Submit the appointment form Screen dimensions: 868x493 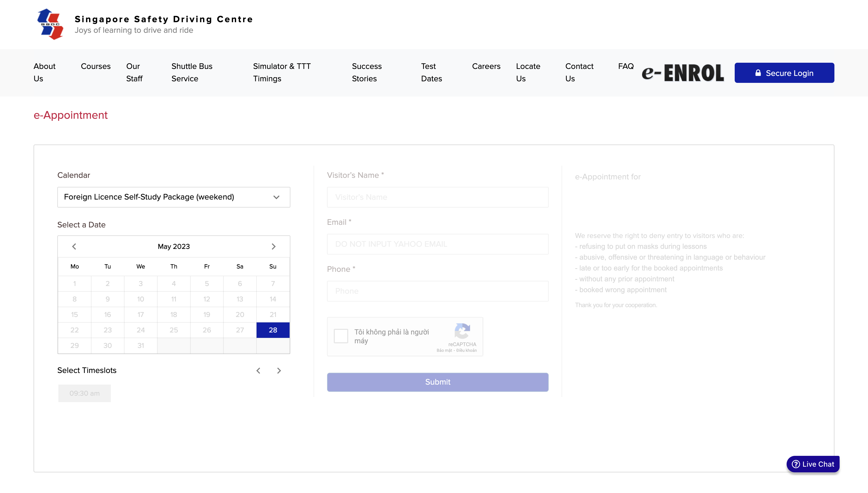tap(437, 382)
